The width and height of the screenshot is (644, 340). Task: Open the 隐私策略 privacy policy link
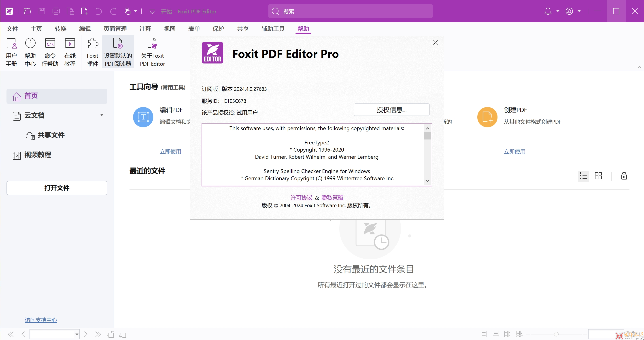(x=332, y=197)
